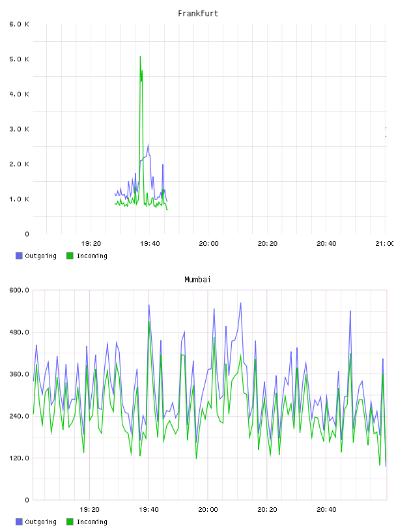
Task: Click the Mumbai chart title
Action: click(197, 280)
